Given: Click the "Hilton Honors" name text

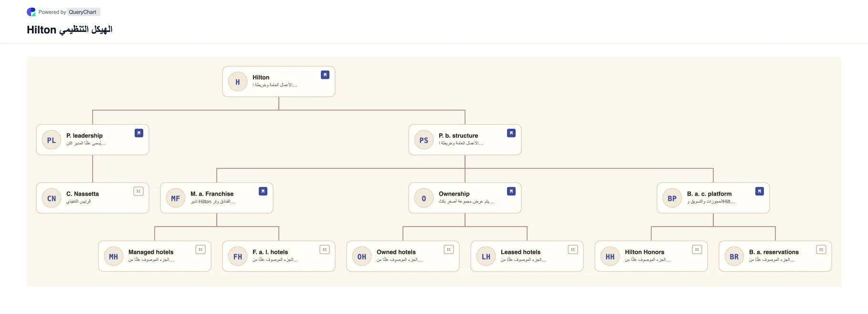Looking at the screenshot, I should 645,252.
